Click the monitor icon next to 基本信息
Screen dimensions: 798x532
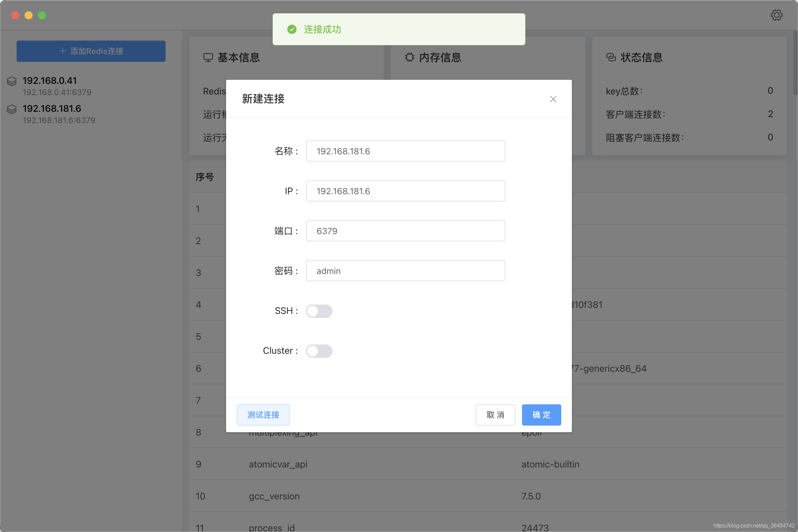(208, 57)
